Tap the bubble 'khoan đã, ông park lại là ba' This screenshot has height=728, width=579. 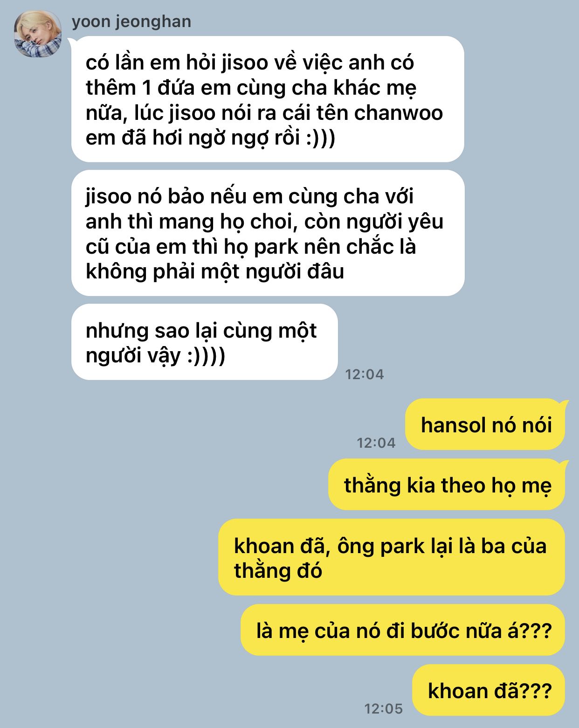coord(392,557)
